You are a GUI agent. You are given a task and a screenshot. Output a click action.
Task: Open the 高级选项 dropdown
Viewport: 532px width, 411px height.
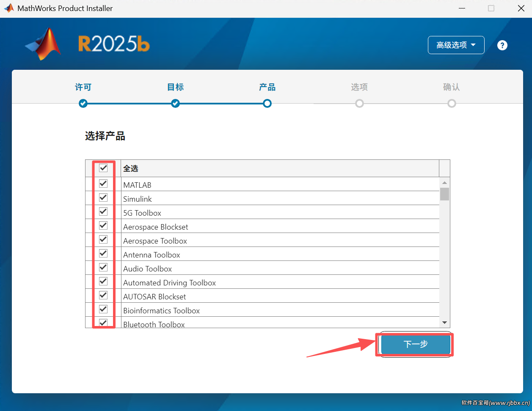pyautogui.click(x=456, y=45)
